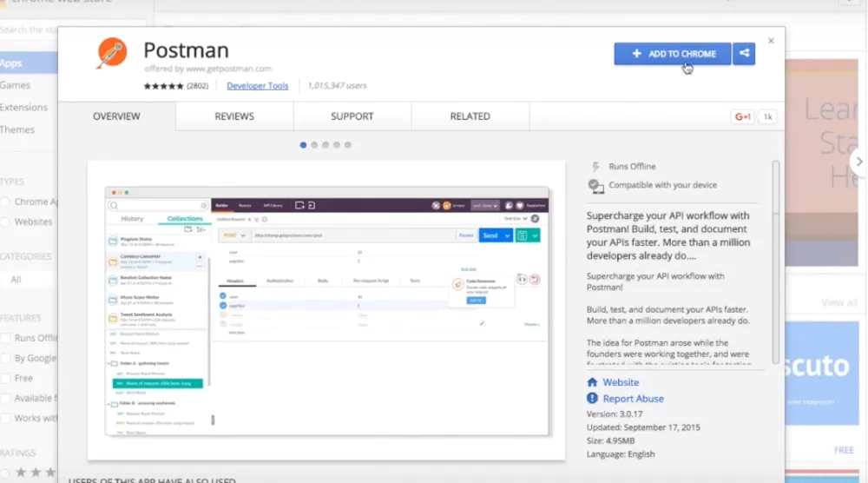Click the Google +1 button
Image resolution: width=868 pixels, height=483 pixels.
tap(742, 116)
